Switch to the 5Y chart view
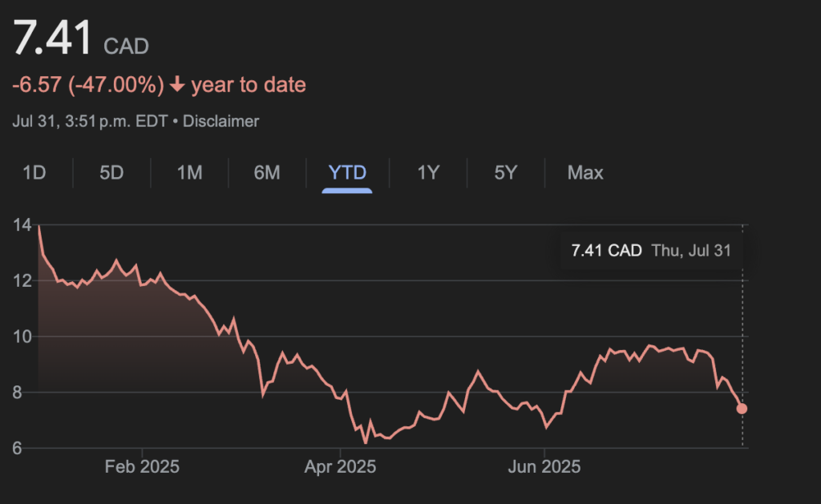The width and height of the screenshot is (821, 504). 505,172
